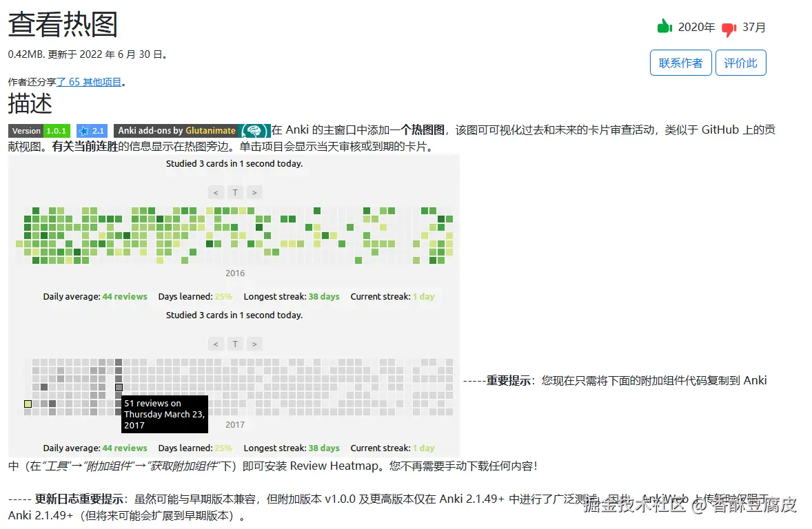Image resolution: width=812 pixels, height=529 pixels.
Task: Click 'Studied 3 cards' text above 2017 heatmap
Action: click(234, 315)
